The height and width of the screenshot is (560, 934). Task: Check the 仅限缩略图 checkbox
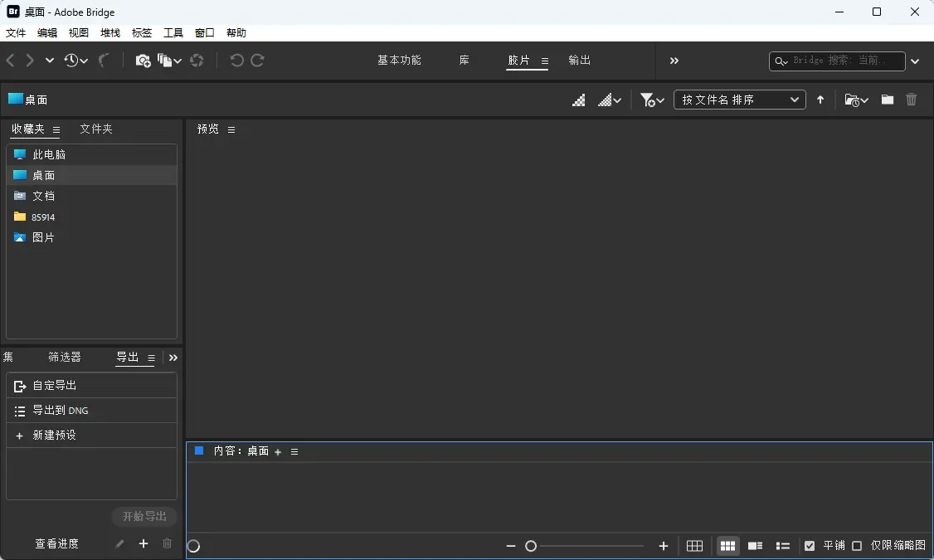pyautogui.click(x=857, y=546)
